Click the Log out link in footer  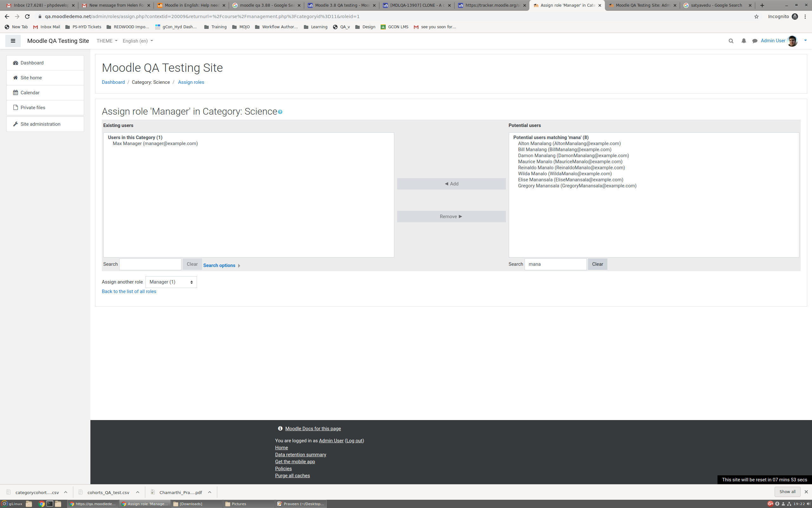pyautogui.click(x=354, y=441)
